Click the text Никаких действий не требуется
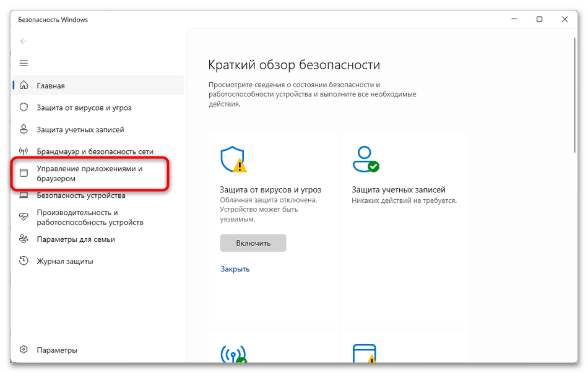 [x=404, y=201]
